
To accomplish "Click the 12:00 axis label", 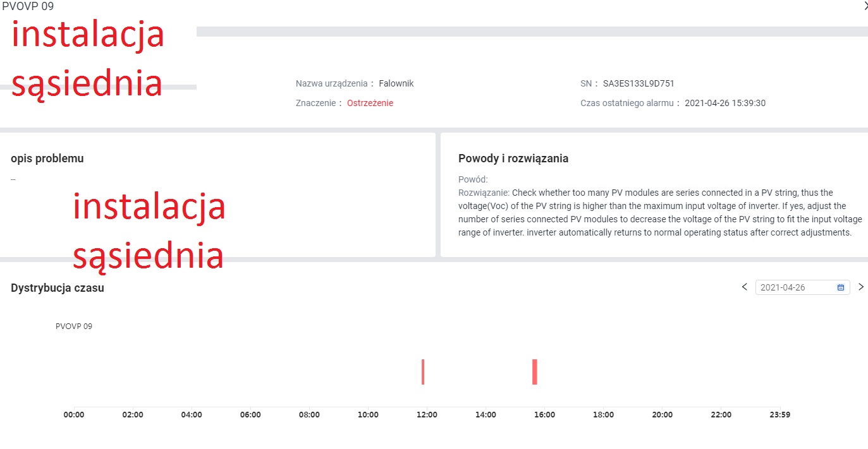I will pyautogui.click(x=427, y=415).
